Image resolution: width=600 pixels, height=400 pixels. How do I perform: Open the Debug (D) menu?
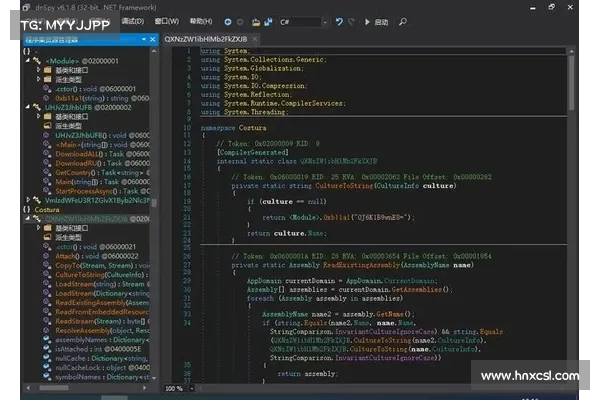pos(131,20)
